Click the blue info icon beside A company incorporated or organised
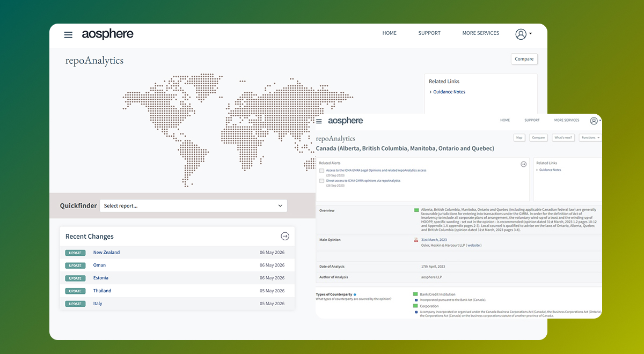Image resolution: width=644 pixels, height=354 pixels. (416, 312)
